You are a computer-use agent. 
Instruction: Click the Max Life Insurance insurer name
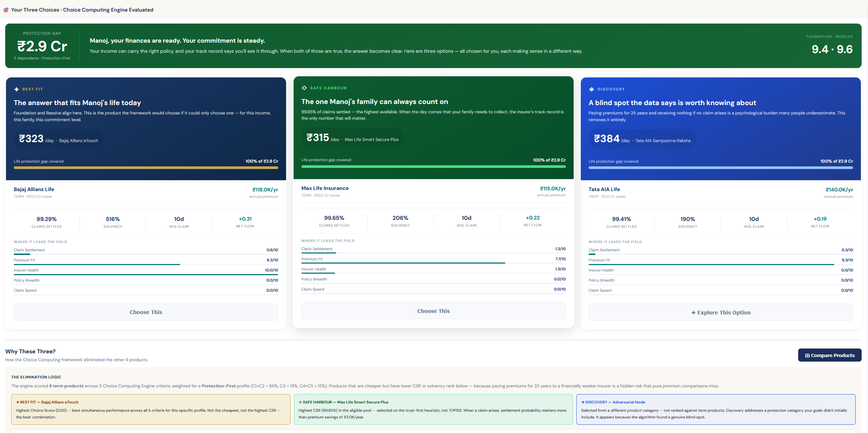pyautogui.click(x=325, y=188)
